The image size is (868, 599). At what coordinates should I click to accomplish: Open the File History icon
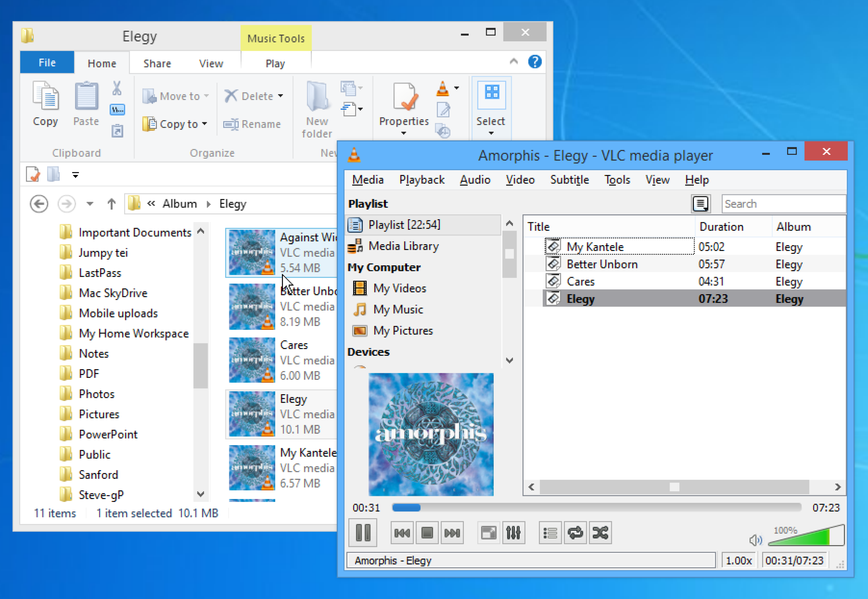(x=443, y=131)
